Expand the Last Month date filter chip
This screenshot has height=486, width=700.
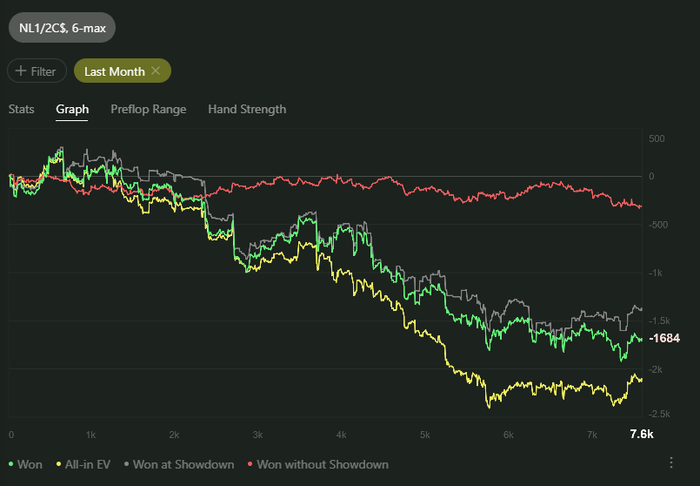click(113, 71)
